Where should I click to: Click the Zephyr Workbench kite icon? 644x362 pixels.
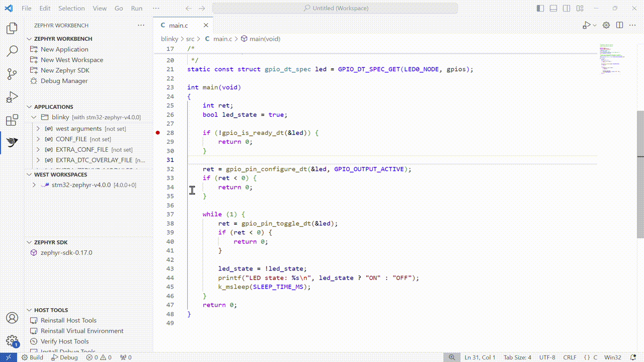[12, 143]
